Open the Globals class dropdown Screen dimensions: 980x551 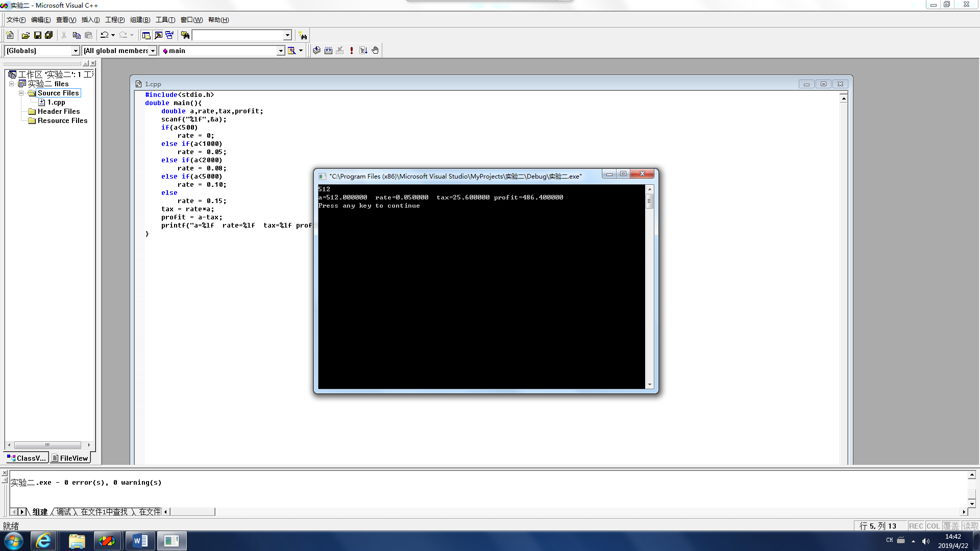[76, 51]
